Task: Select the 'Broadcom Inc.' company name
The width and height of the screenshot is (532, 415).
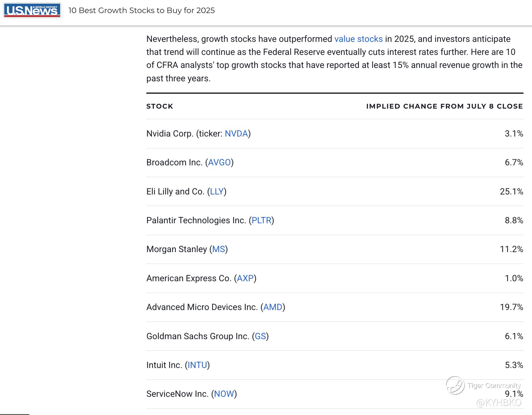Action: tap(174, 163)
